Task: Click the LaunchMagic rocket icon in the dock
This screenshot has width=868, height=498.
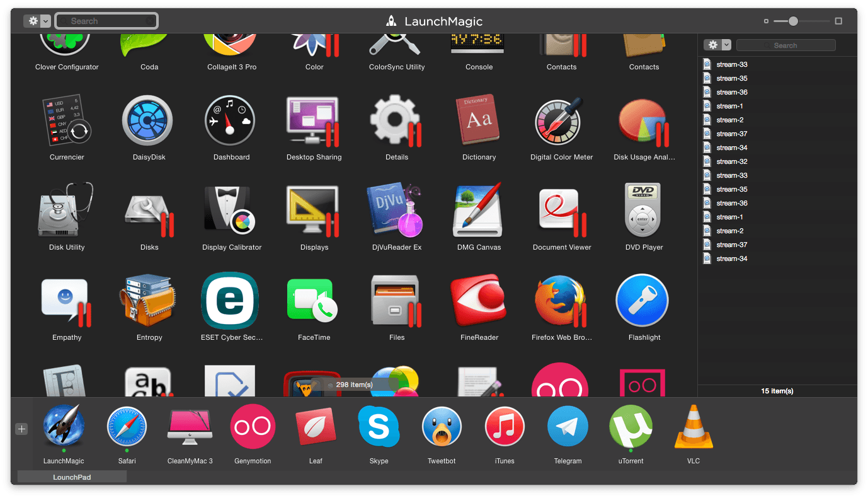Action: (x=64, y=426)
